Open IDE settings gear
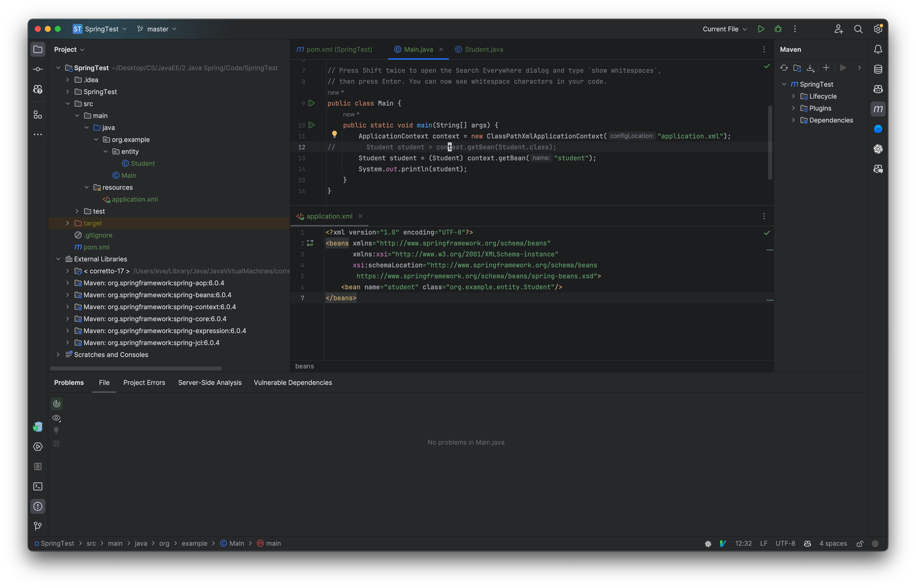 pos(878,29)
